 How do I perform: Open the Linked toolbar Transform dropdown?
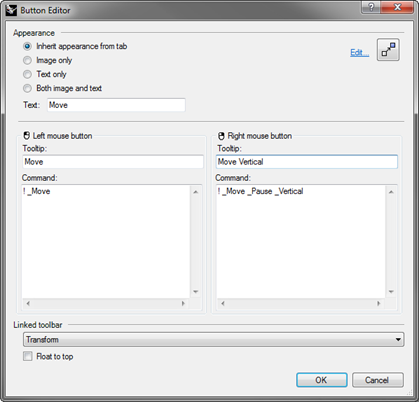(214, 340)
